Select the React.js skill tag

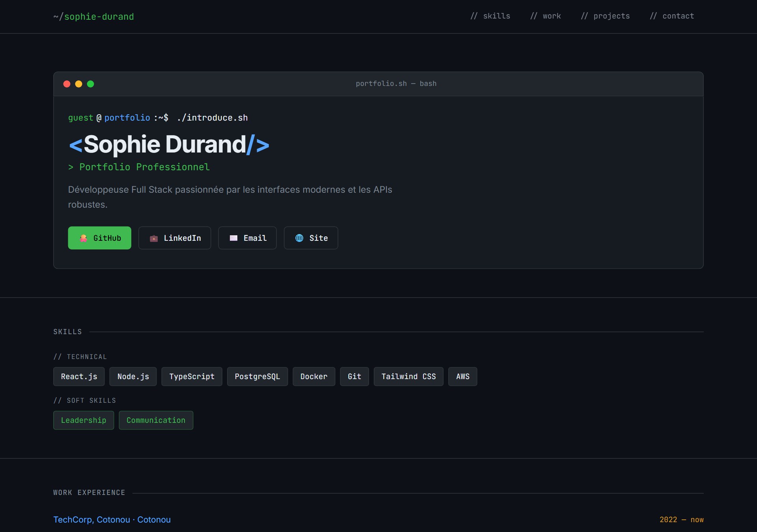(x=79, y=376)
